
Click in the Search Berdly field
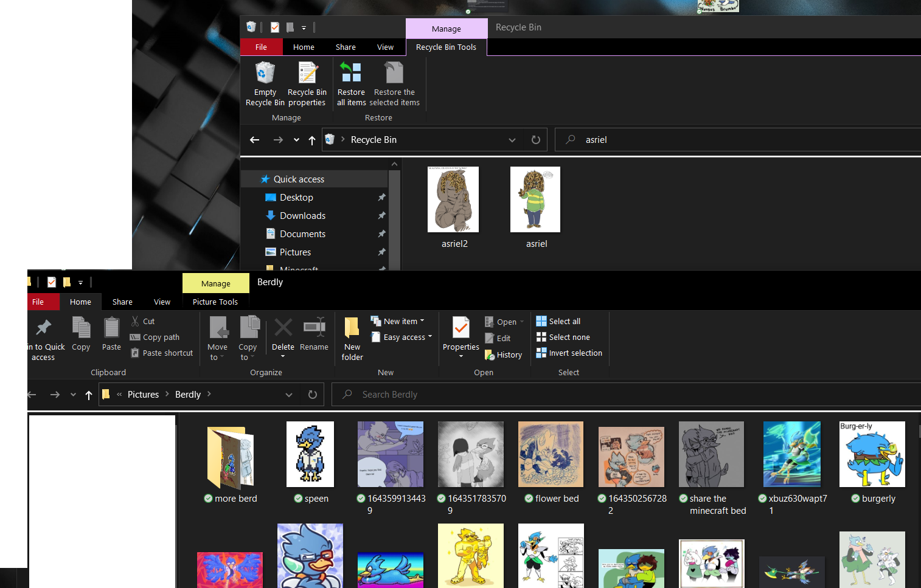click(627, 395)
